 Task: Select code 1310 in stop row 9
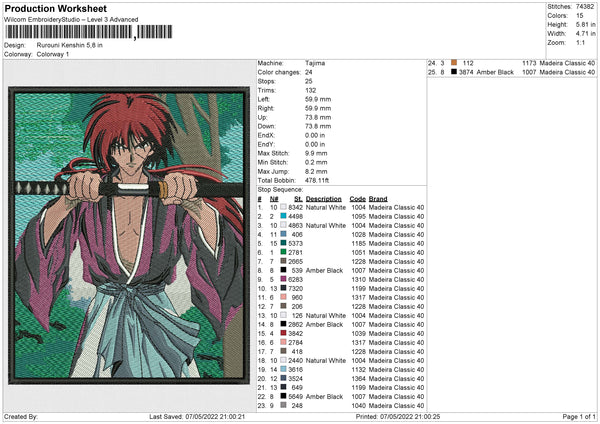click(359, 279)
